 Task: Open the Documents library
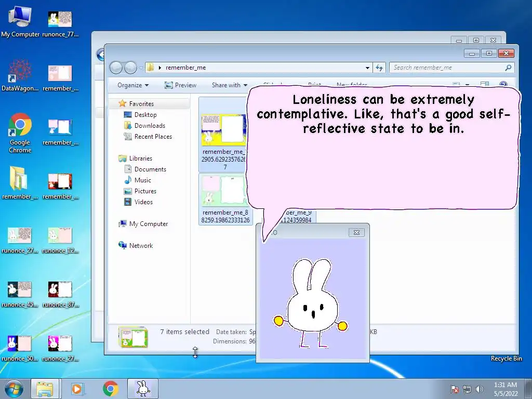(x=150, y=169)
